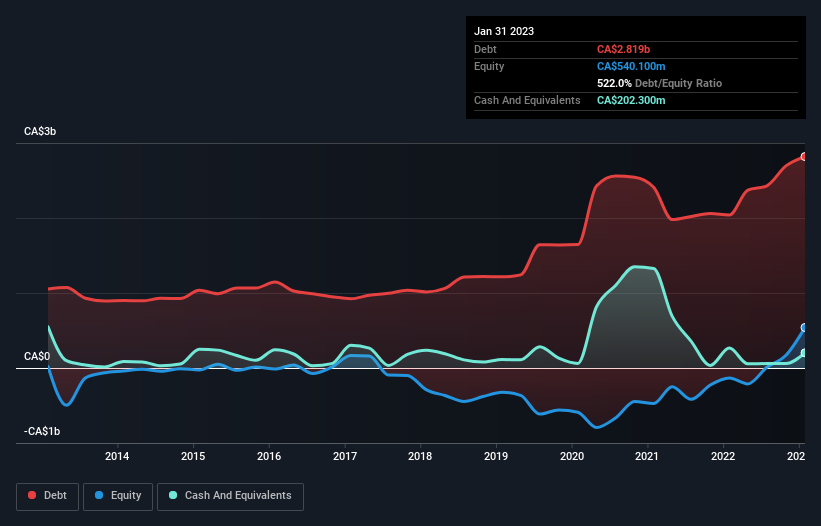Click the 2021 x-axis label
821x526 pixels.
(647, 456)
